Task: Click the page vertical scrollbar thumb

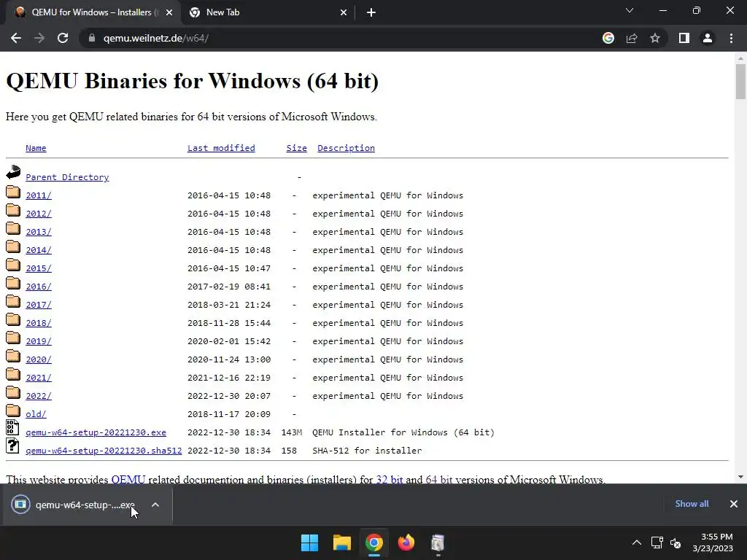Action: pos(740,82)
